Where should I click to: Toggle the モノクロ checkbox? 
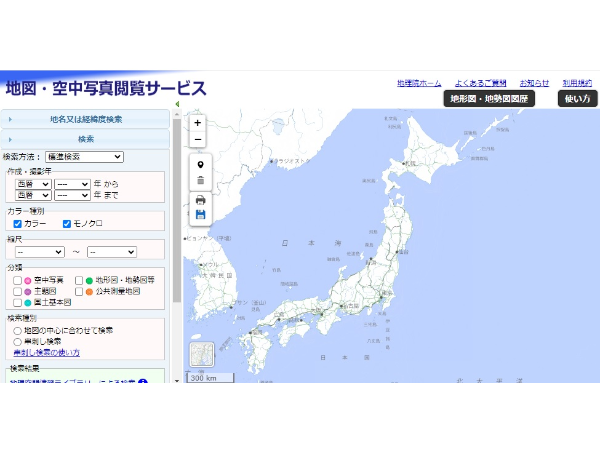point(67,224)
